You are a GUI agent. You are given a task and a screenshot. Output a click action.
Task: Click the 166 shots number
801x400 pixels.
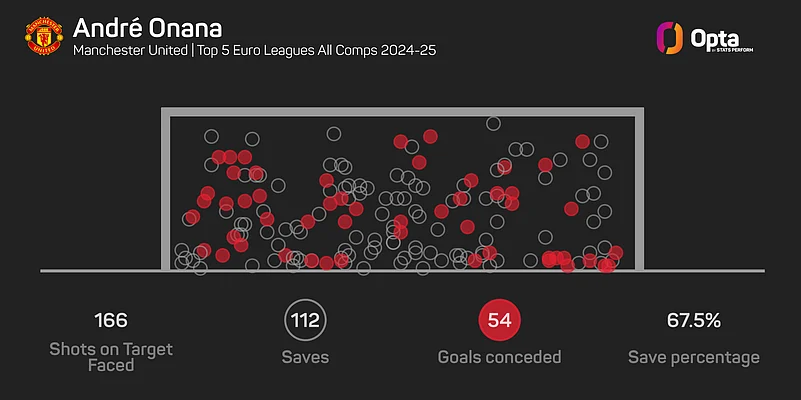tap(111, 321)
